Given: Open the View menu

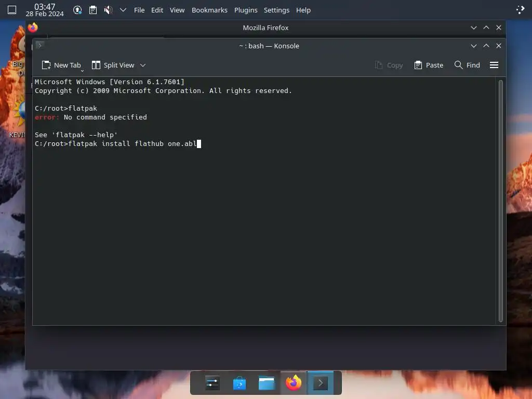Looking at the screenshot, I should [x=177, y=10].
